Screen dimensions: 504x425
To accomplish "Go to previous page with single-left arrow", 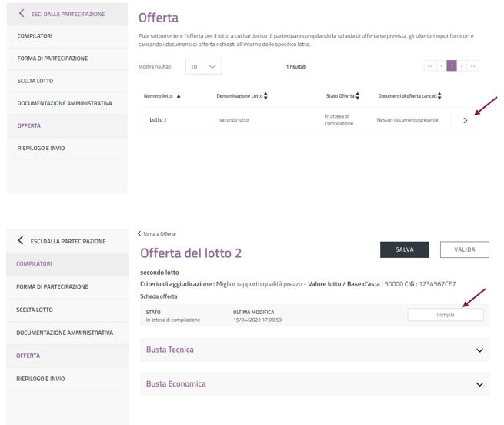I will pyautogui.click(x=442, y=66).
